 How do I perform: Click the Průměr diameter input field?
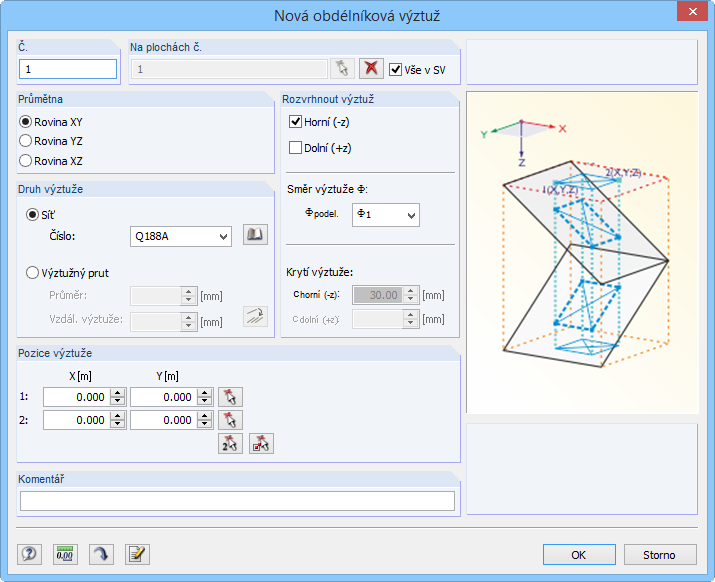[156, 296]
